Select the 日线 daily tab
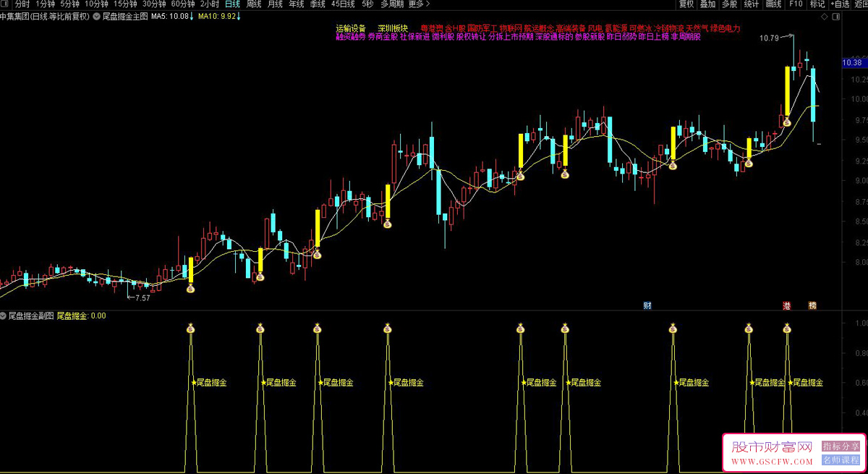 (x=232, y=4)
